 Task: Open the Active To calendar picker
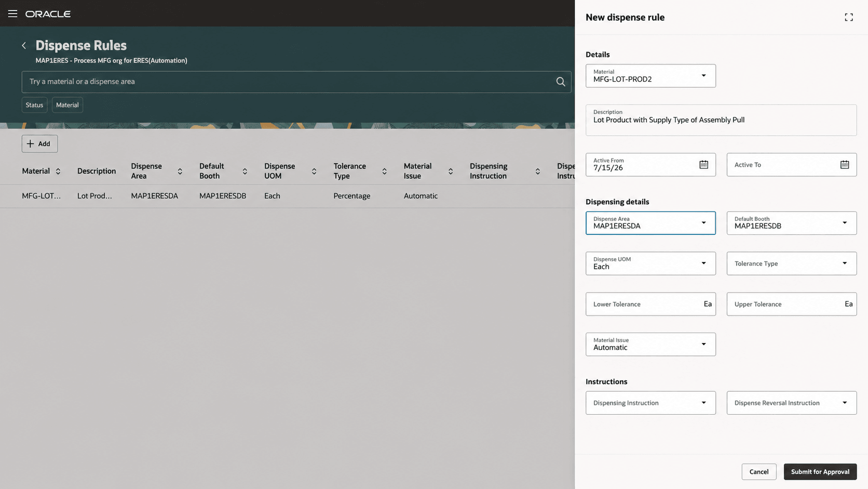pos(845,165)
